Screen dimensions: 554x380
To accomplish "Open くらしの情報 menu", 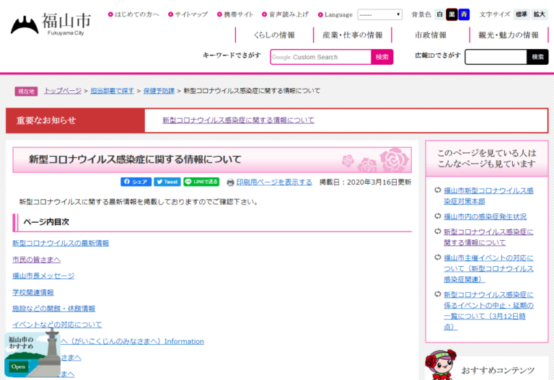I will click(274, 35).
